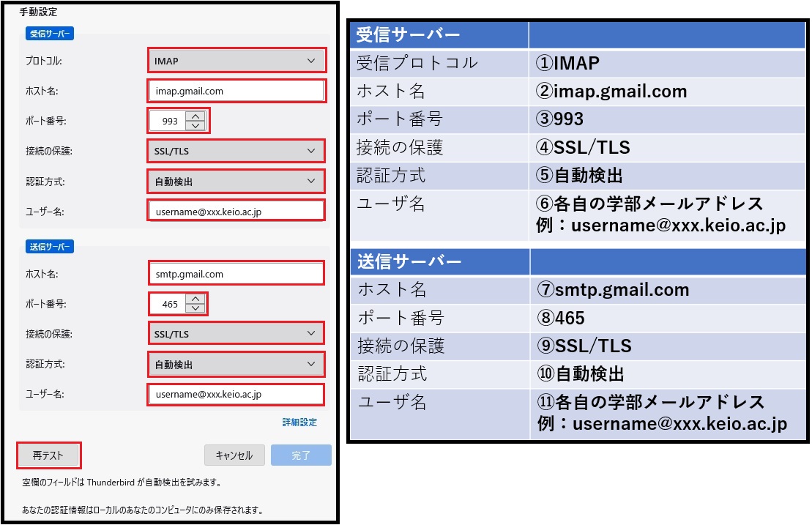Click the 再テスト button
Viewport: 812px width, 525px height.
point(48,455)
